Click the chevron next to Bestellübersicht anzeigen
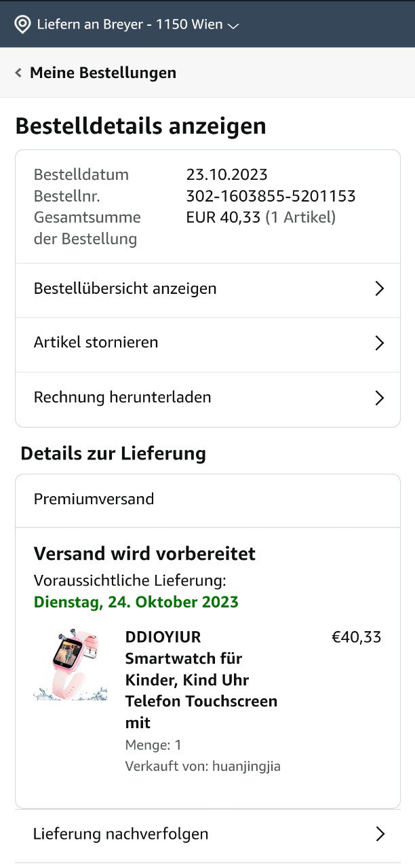 pos(380,289)
